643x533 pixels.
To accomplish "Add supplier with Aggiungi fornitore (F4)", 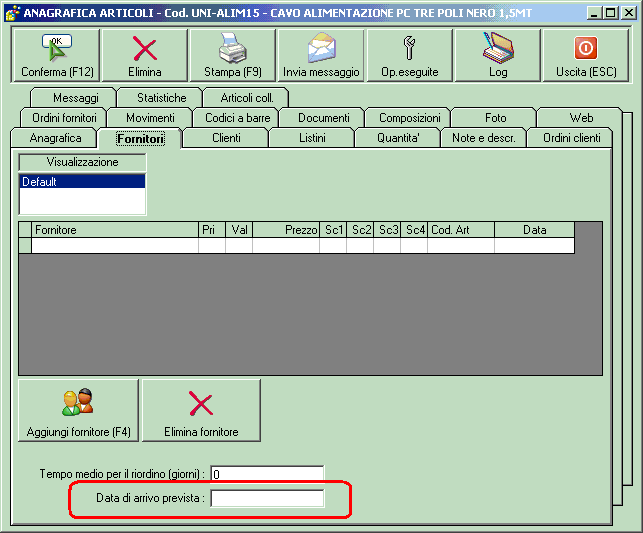I will [79, 410].
